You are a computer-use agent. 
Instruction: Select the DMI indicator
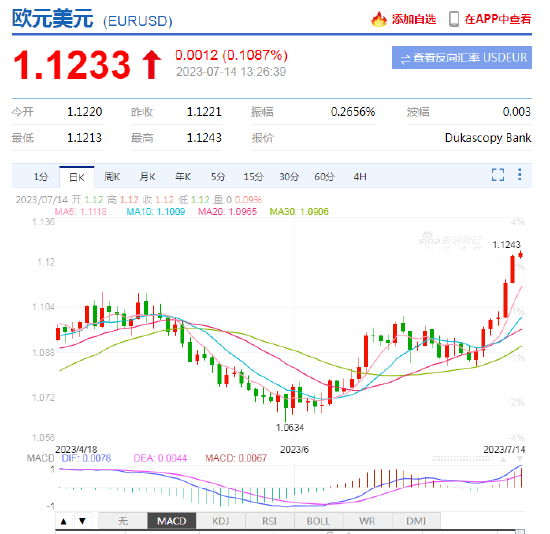(x=416, y=521)
